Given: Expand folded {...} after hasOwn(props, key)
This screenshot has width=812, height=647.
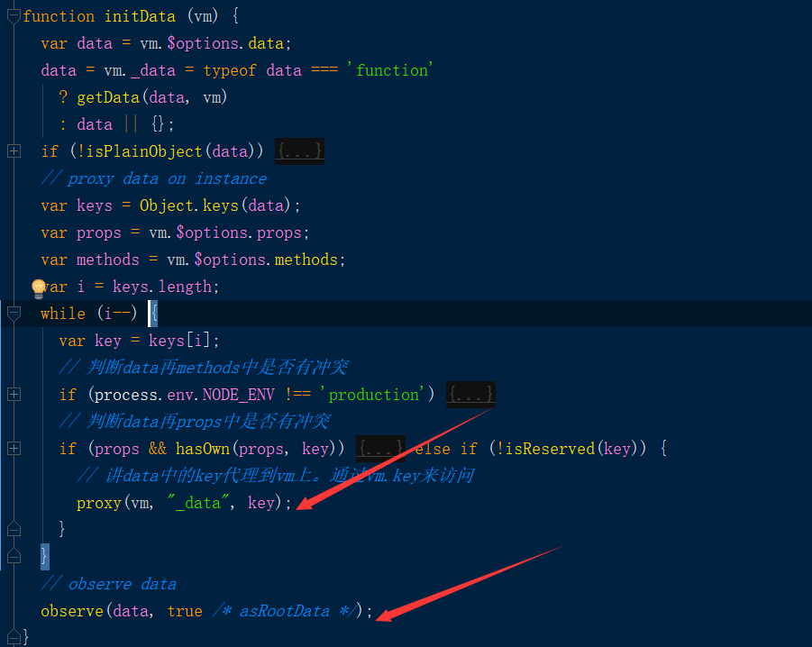Looking at the screenshot, I should point(380,448).
